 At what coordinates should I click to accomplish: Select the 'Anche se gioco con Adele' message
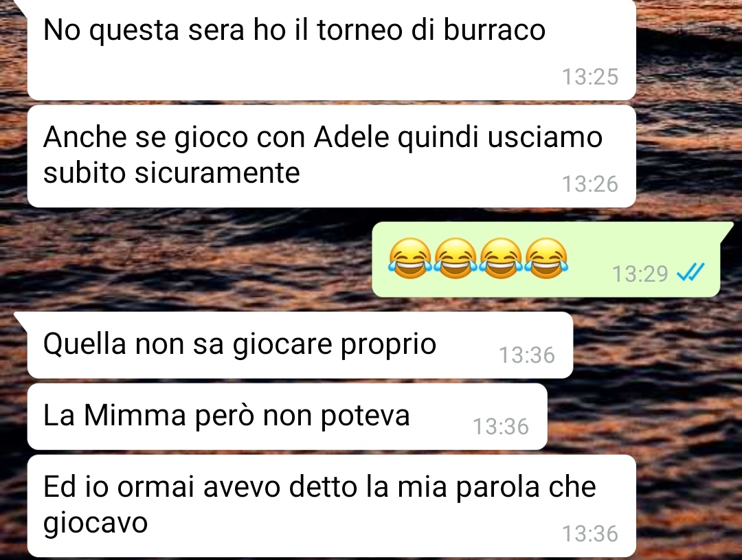tap(331, 156)
